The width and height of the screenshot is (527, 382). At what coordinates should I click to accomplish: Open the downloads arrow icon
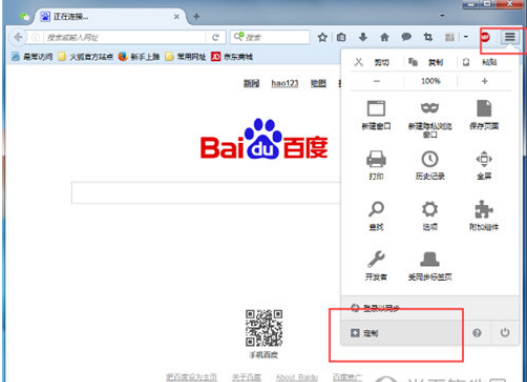pos(363,37)
